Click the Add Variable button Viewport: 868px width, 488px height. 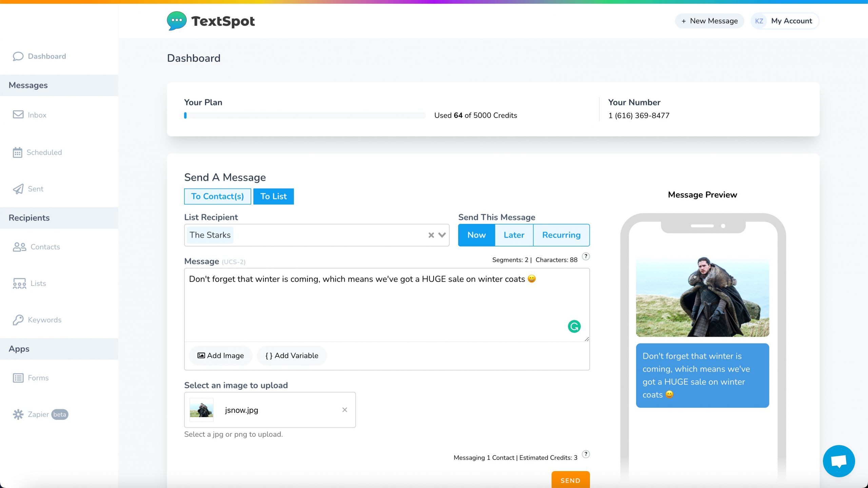click(x=292, y=355)
